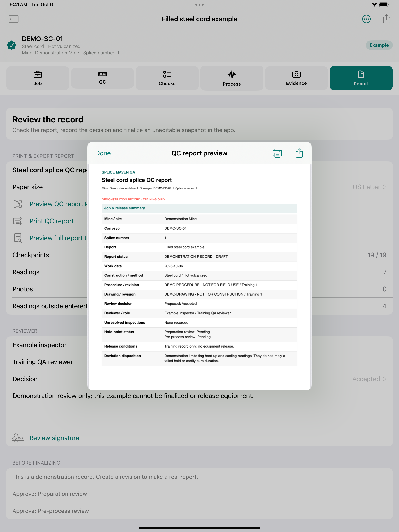399x532 pixels.
Task: Open the US Letter paper size dropdown
Action: point(369,187)
